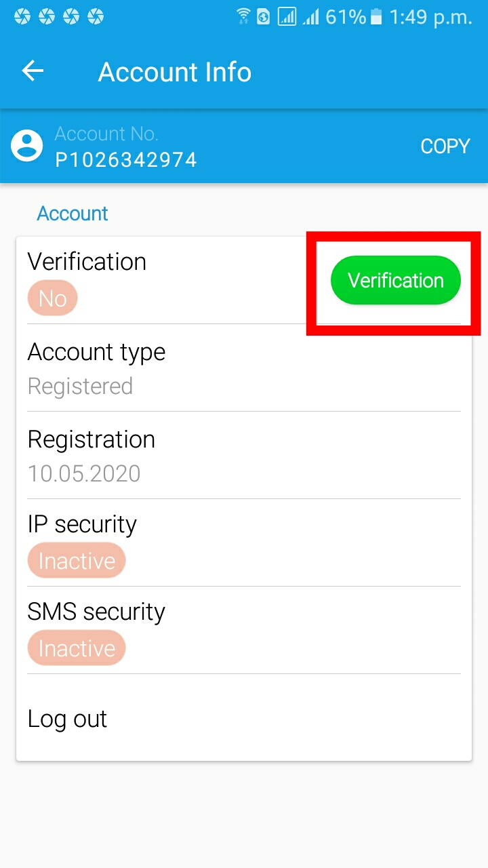The image size is (488, 868).
Task: Tap the Account section header
Action: point(73,214)
